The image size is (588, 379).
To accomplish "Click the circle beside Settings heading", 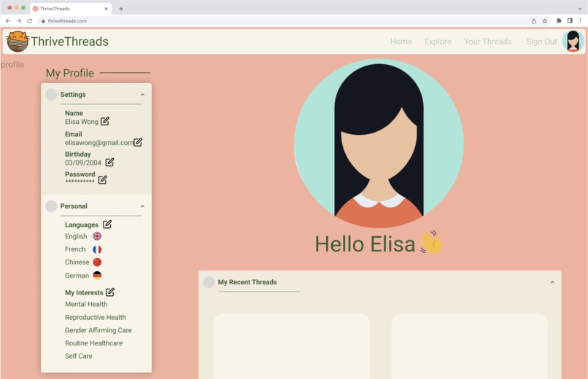I will (51, 94).
